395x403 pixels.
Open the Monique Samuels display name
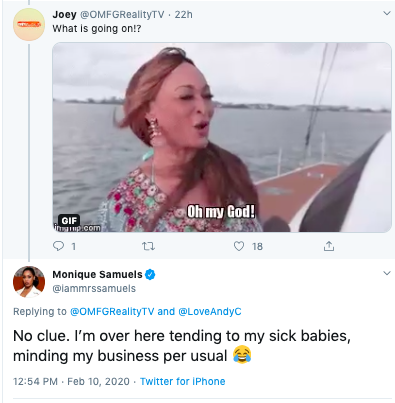point(97,274)
